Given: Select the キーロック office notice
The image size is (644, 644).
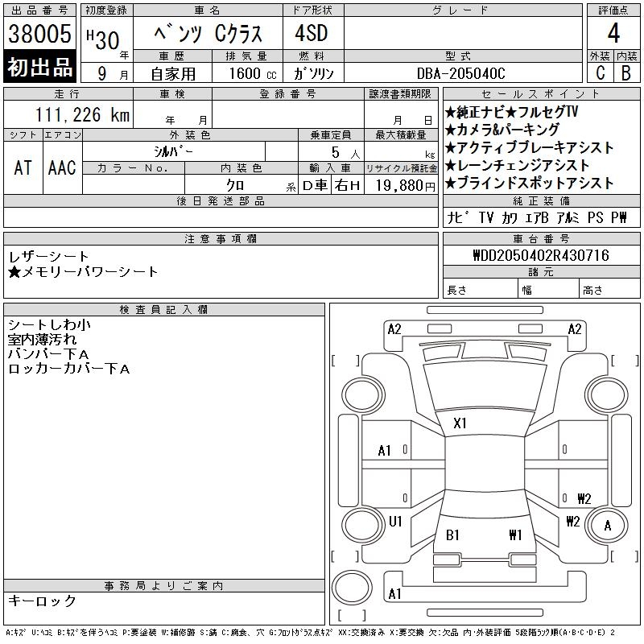Looking at the screenshot, I should [x=42, y=601].
